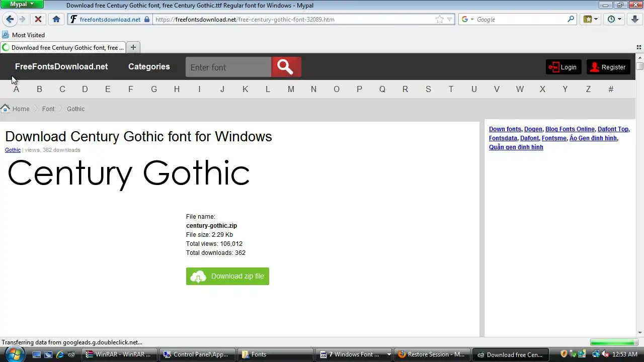Open the Blog Fonts Online sidebar link

pyautogui.click(x=570, y=129)
